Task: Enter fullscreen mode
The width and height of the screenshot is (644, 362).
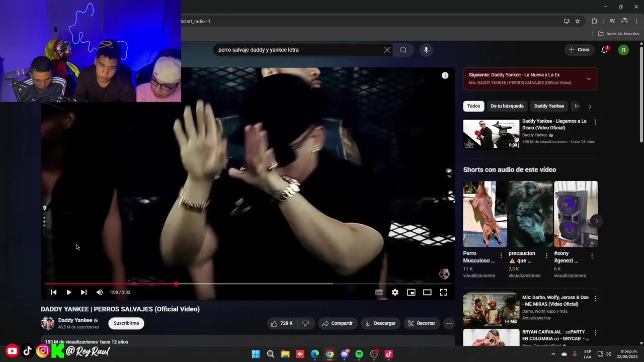Action: tap(443, 292)
